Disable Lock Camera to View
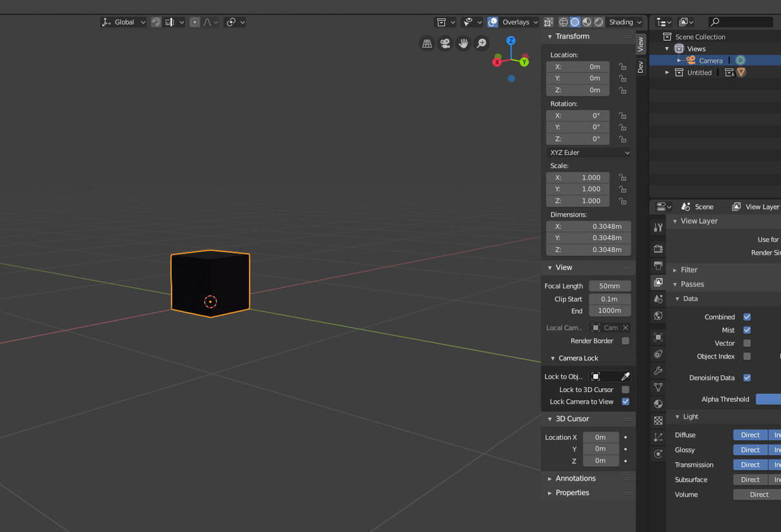This screenshot has width=781, height=532. [624, 401]
